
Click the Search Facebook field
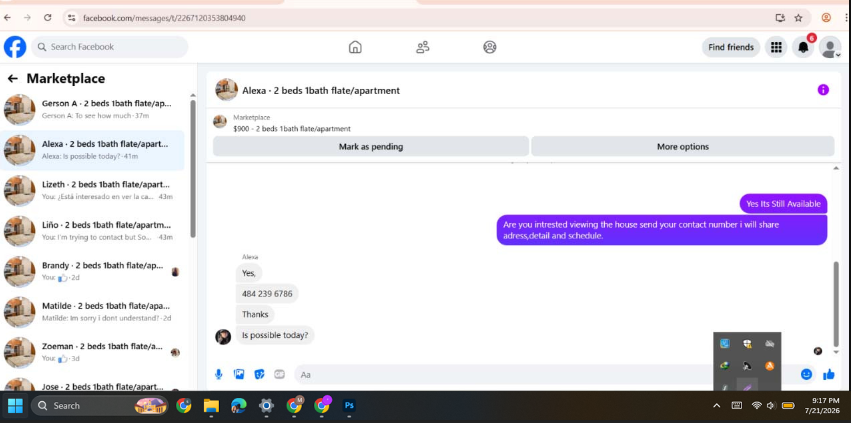[x=110, y=47]
